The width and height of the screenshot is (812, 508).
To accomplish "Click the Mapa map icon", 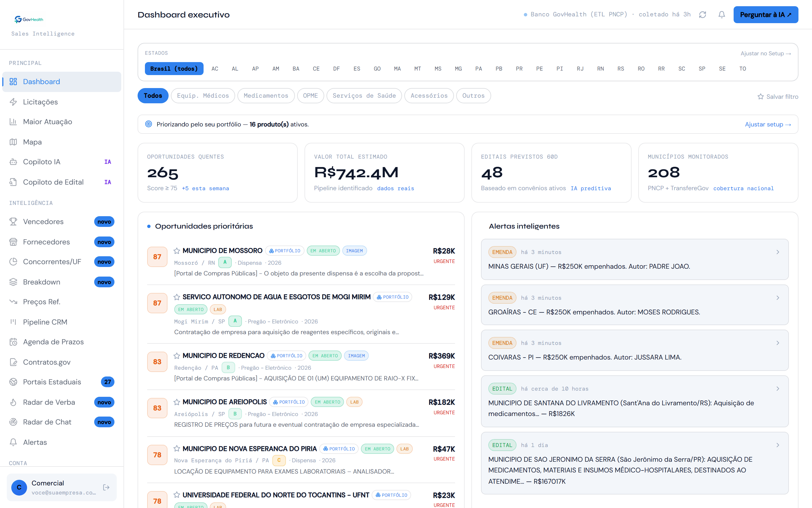I will pyautogui.click(x=13, y=142).
